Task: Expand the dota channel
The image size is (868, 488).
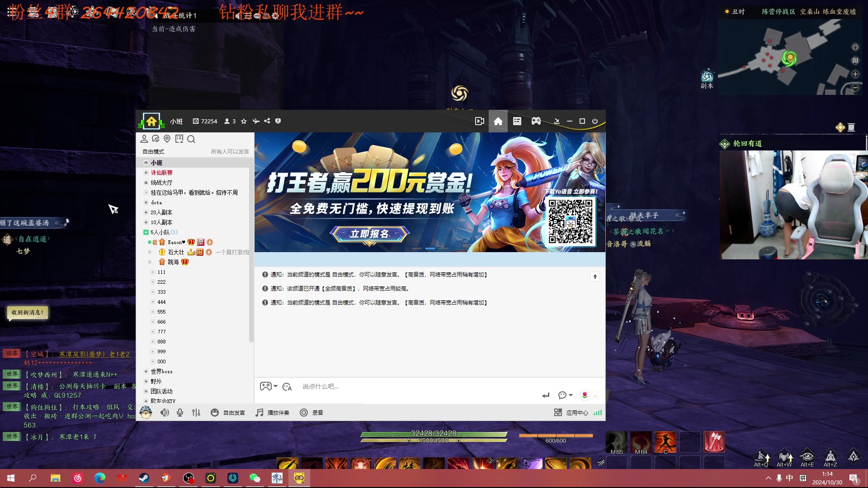Action: [146, 202]
